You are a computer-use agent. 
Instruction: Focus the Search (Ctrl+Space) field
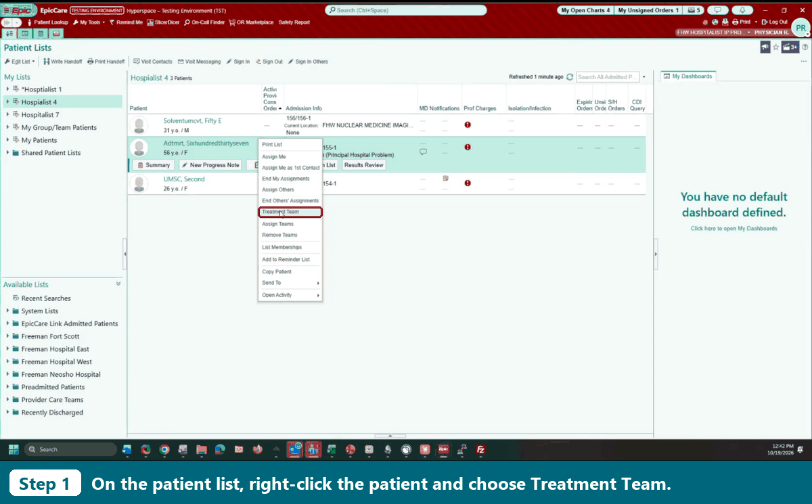(x=406, y=10)
